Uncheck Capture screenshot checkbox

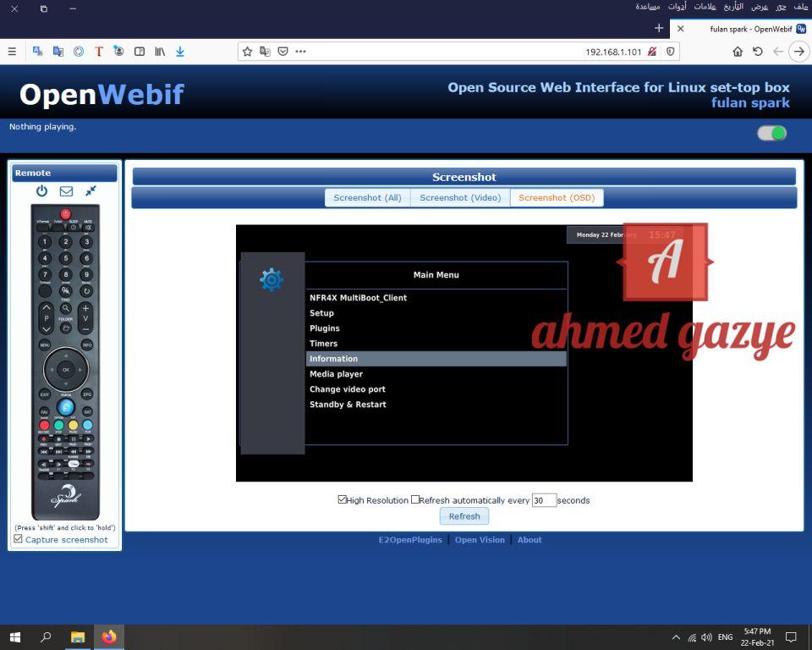pos(18,539)
